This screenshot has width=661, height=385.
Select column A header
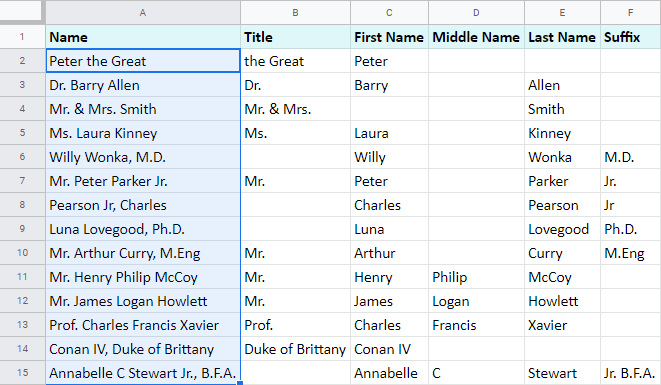[x=143, y=12]
